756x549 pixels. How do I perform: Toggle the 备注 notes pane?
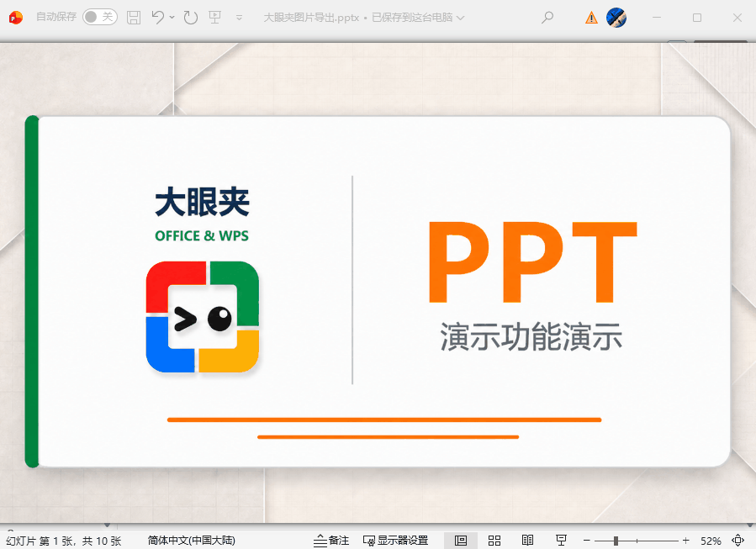coord(331,541)
